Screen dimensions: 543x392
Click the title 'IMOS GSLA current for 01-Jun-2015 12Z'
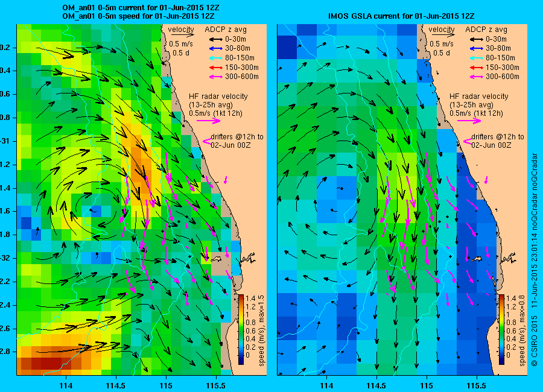point(401,16)
